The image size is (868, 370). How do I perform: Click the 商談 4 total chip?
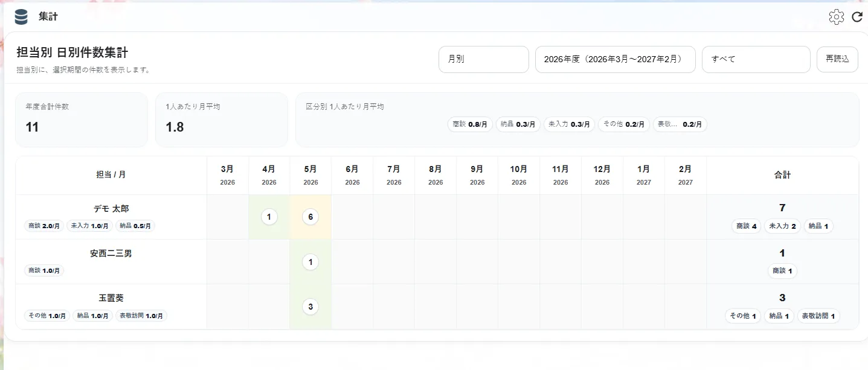point(747,226)
